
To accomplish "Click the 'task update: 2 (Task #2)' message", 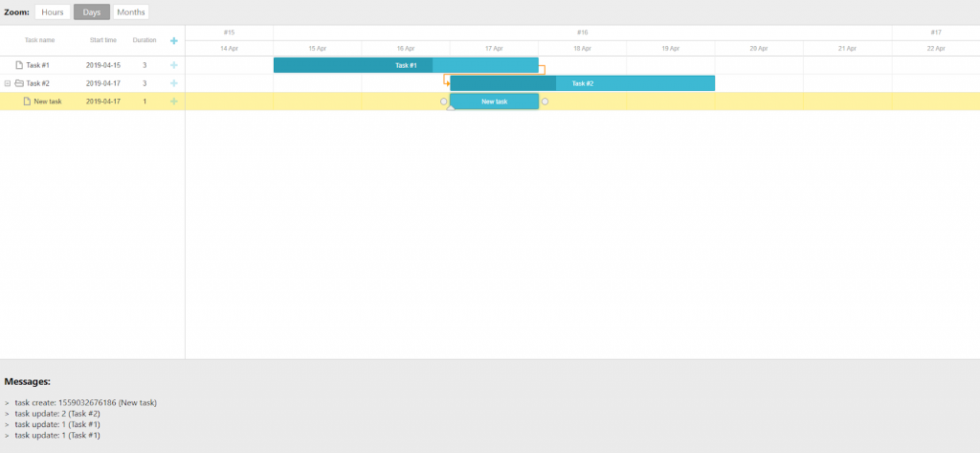I will tap(57, 414).
